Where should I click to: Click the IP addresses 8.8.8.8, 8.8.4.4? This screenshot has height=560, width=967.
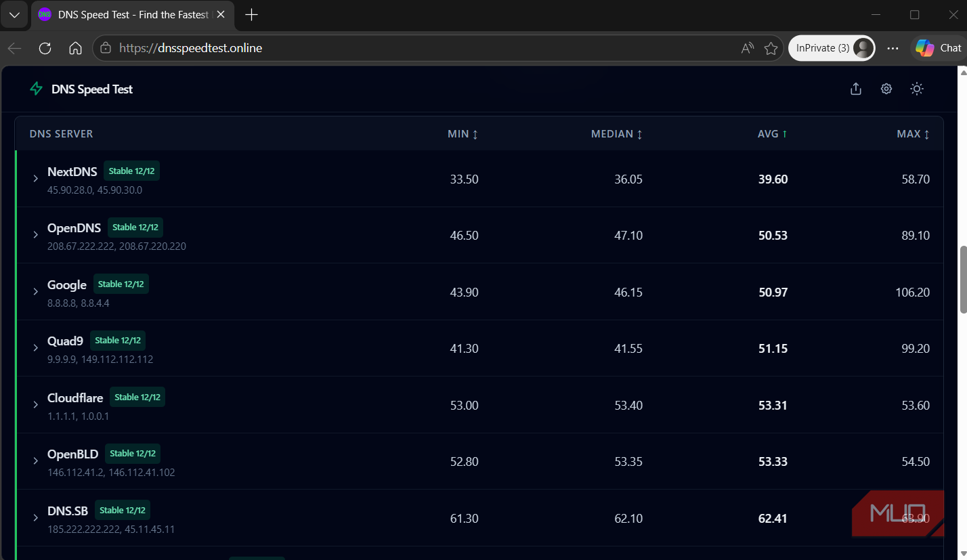[79, 303]
